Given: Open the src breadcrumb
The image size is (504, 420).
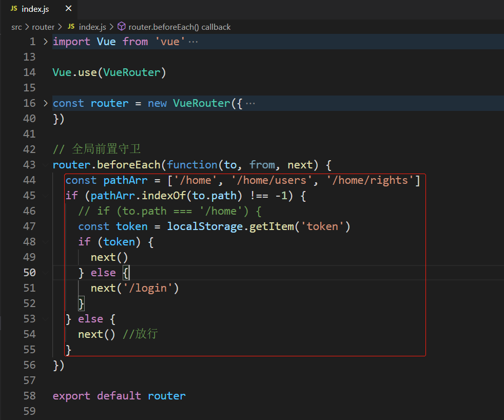Looking at the screenshot, I should (x=16, y=27).
